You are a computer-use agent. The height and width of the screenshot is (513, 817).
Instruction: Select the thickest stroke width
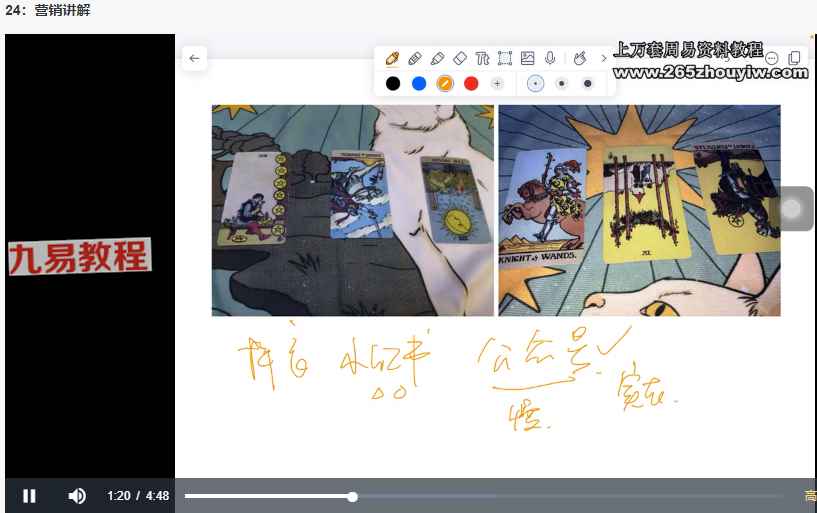point(588,83)
